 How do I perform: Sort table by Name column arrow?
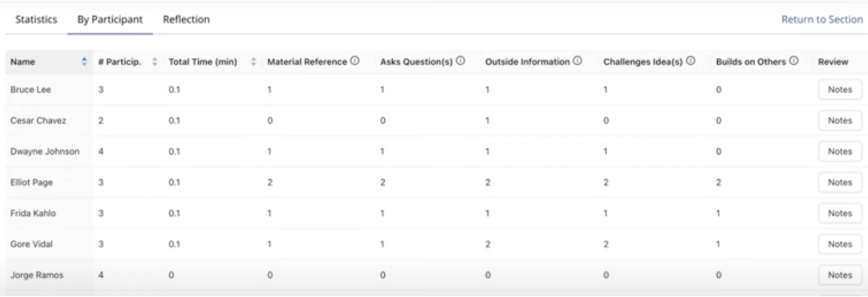[84, 62]
